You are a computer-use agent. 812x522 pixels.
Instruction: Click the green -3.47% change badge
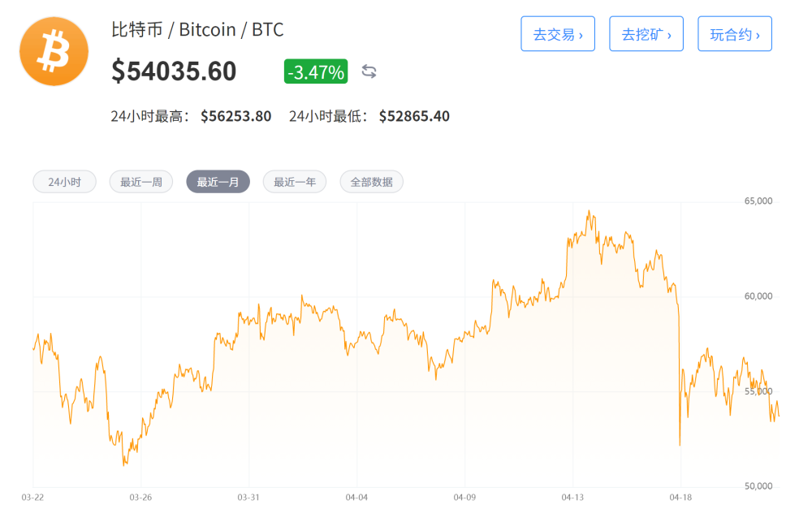(x=314, y=72)
